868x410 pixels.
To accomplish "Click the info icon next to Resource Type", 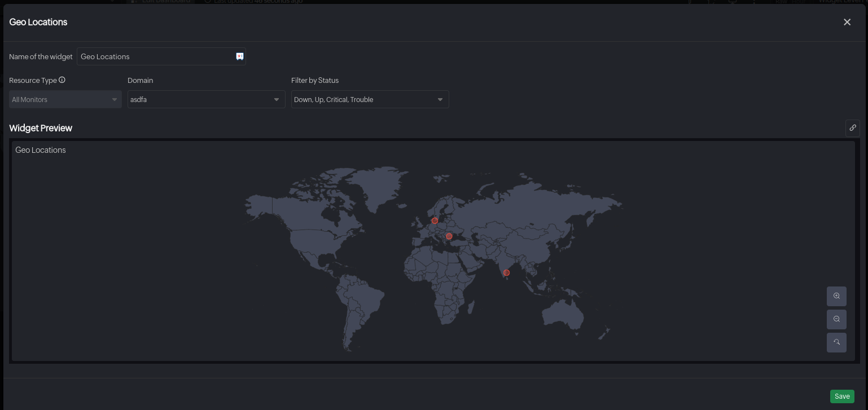I will [x=62, y=80].
